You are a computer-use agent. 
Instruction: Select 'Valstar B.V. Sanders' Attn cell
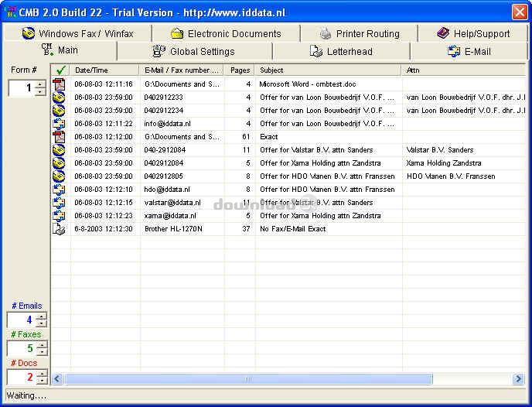(x=440, y=150)
